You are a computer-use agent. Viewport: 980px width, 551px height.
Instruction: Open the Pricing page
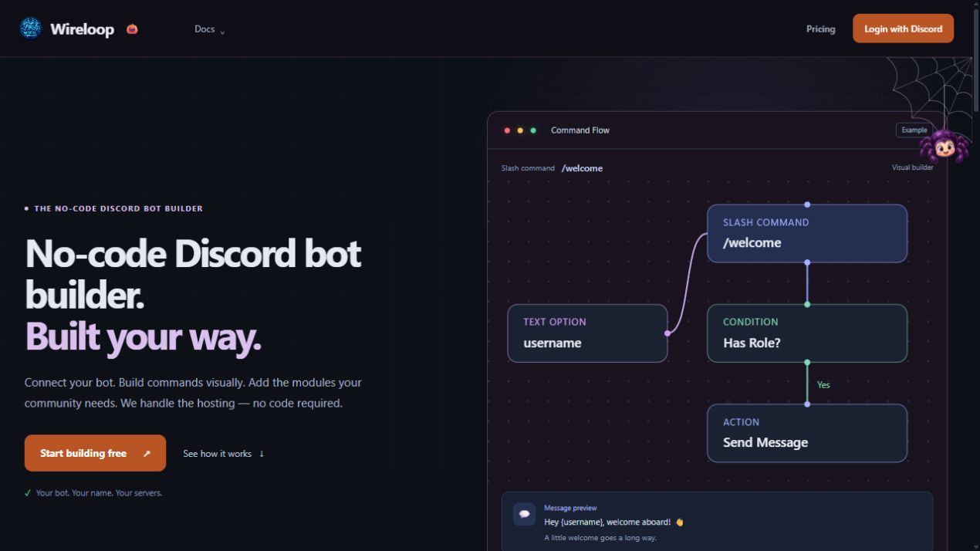[x=821, y=29]
